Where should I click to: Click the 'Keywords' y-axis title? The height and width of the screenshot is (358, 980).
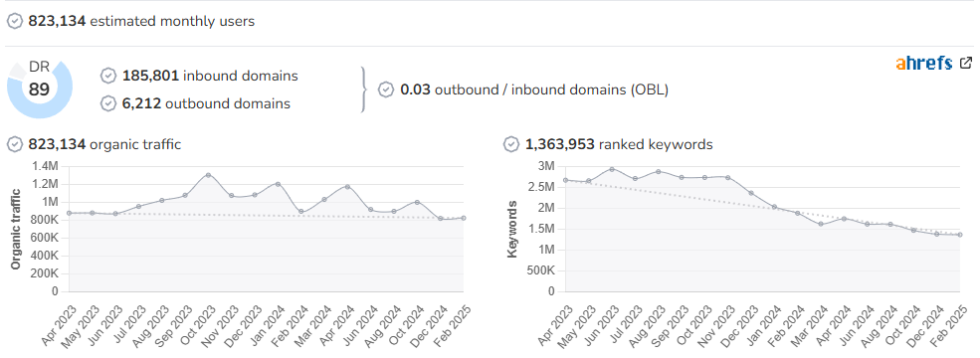[x=512, y=230]
